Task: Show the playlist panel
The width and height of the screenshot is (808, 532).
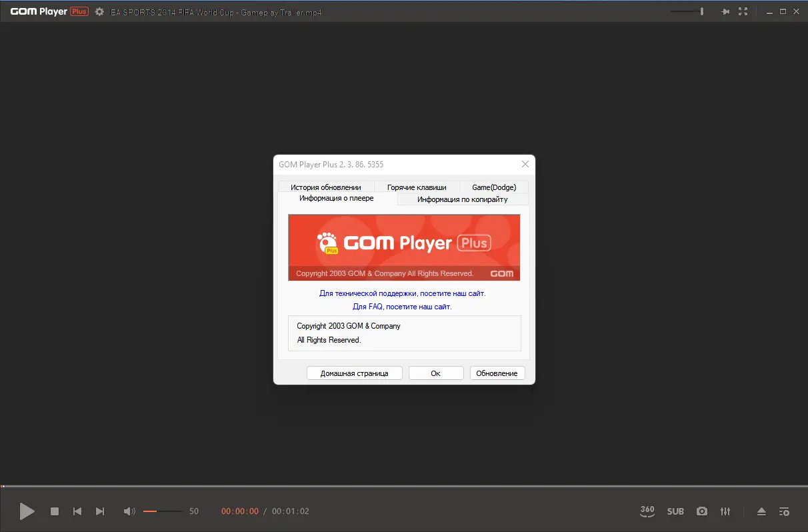Action: [x=785, y=511]
